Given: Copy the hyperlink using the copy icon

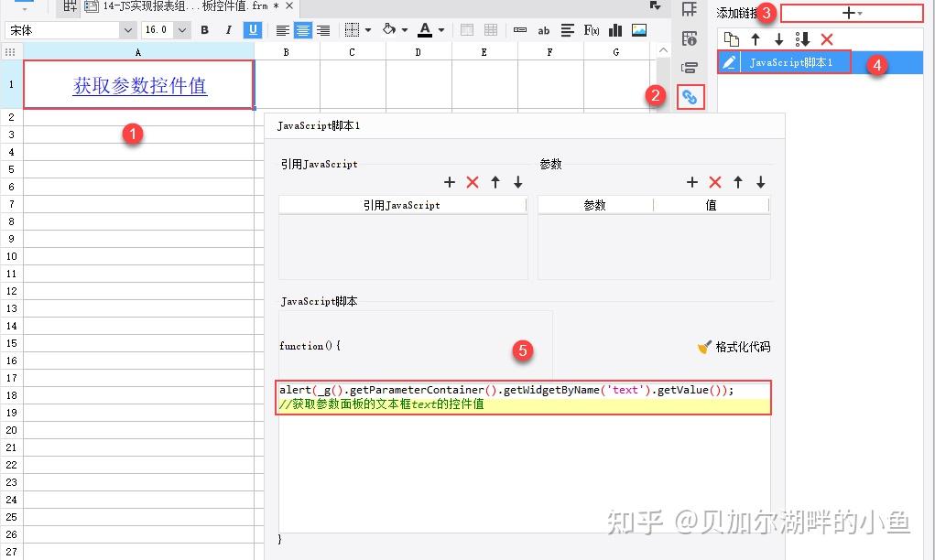Looking at the screenshot, I should pyautogui.click(x=730, y=38).
